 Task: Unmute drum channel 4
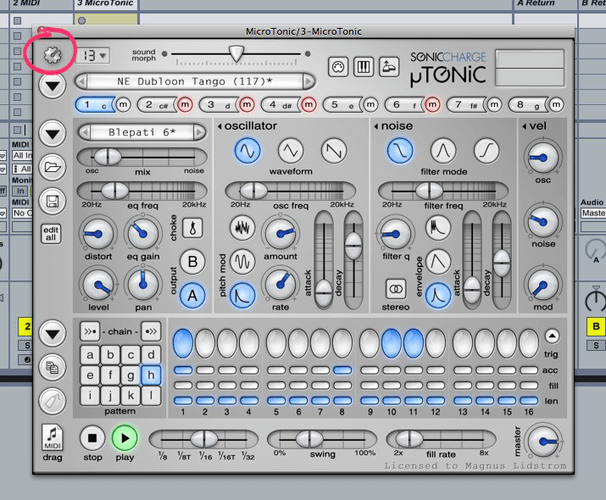[x=308, y=104]
